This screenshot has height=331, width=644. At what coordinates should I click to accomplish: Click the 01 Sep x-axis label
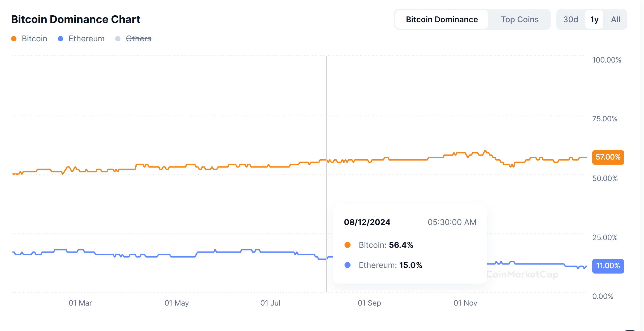point(369,303)
